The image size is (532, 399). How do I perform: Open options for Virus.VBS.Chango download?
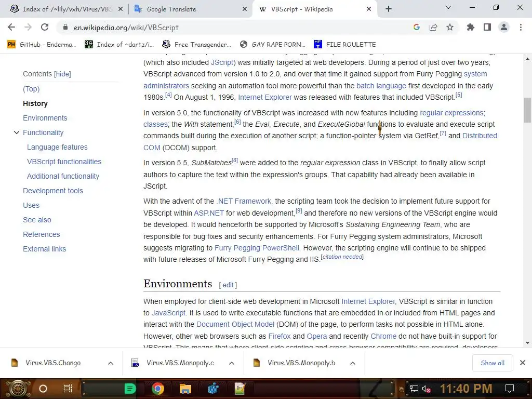[111, 363]
